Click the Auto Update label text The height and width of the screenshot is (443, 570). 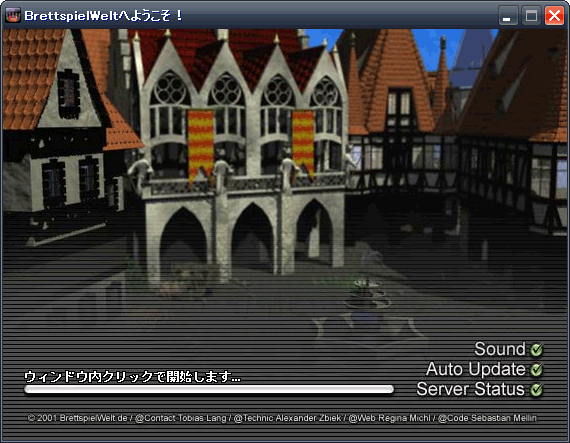[x=476, y=369]
